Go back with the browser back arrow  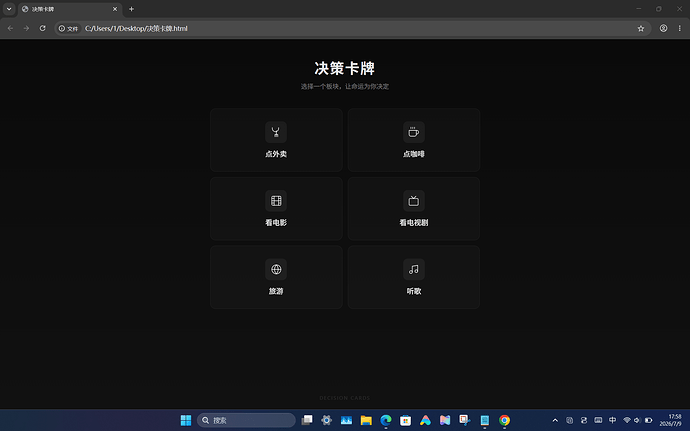pos(10,28)
